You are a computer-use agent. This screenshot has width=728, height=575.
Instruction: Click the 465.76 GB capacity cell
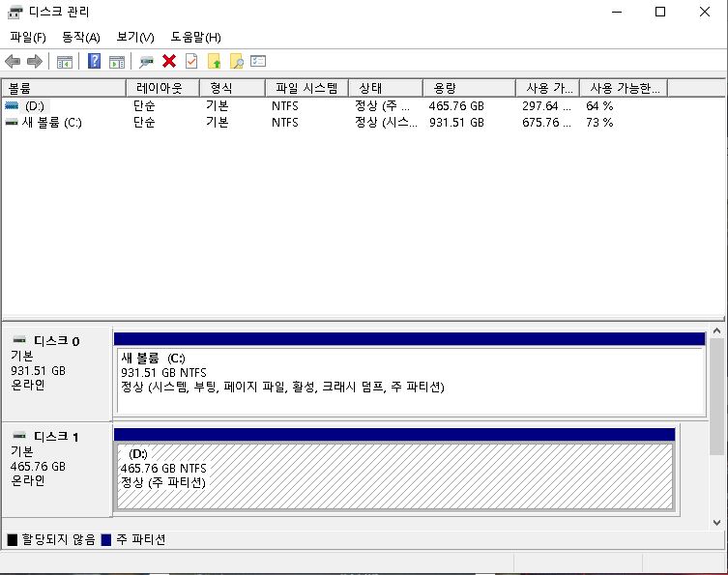456,105
